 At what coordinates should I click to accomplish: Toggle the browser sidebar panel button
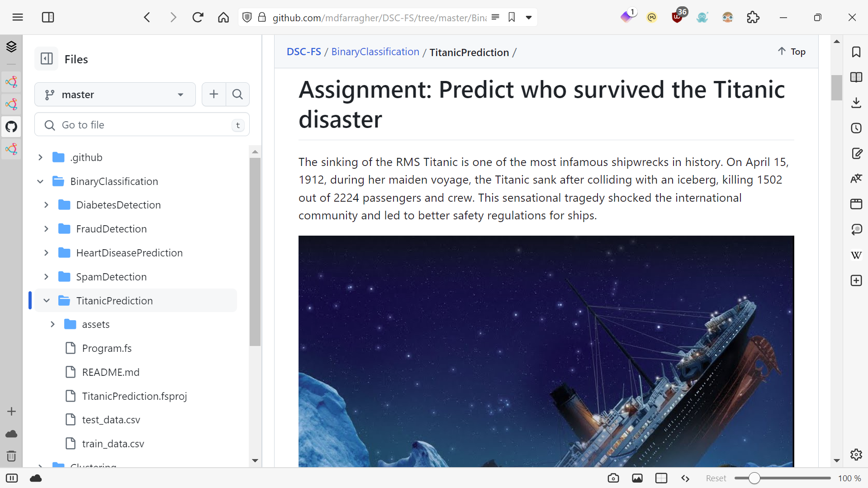point(47,18)
